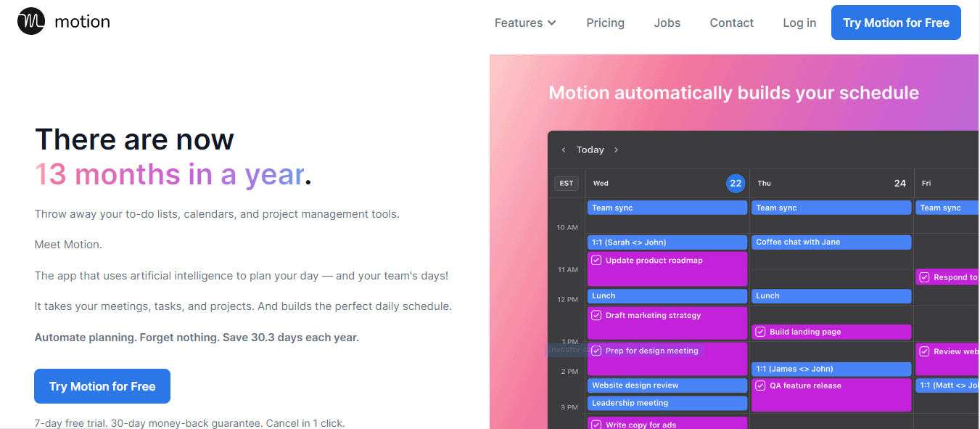The image size is (980, 429).
Task: Check off Update product roadmap task
Action: click(x=596, y=261)
